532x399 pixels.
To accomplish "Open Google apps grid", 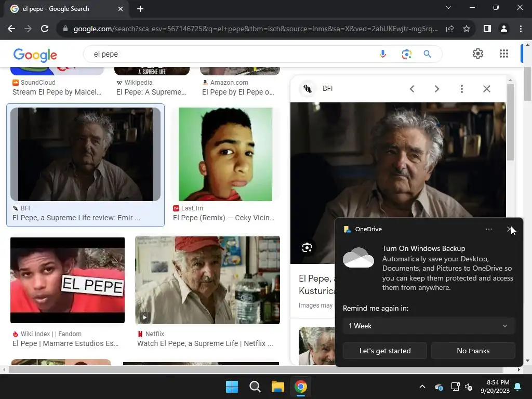I will pyautogui.click(x=504, y=54).
